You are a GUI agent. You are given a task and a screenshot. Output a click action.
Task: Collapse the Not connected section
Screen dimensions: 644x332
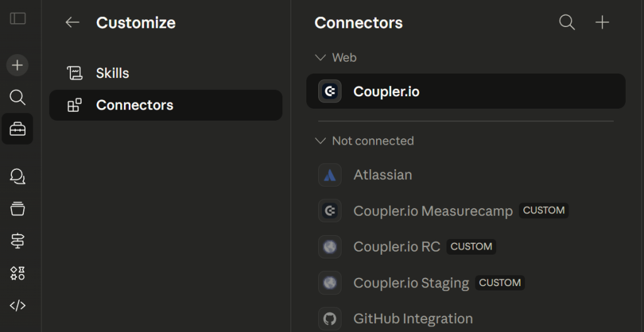[x=321, y=141]
